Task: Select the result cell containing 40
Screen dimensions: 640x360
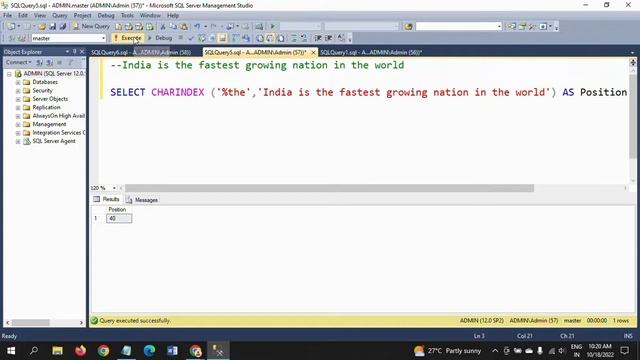Action: (119, 218)
